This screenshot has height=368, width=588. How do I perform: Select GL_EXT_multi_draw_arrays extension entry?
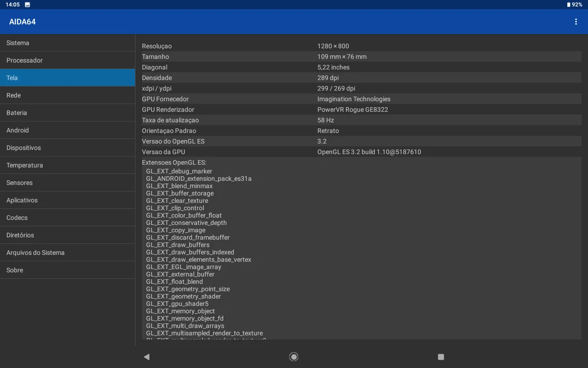pyautogui.click(x=185, y=326)
